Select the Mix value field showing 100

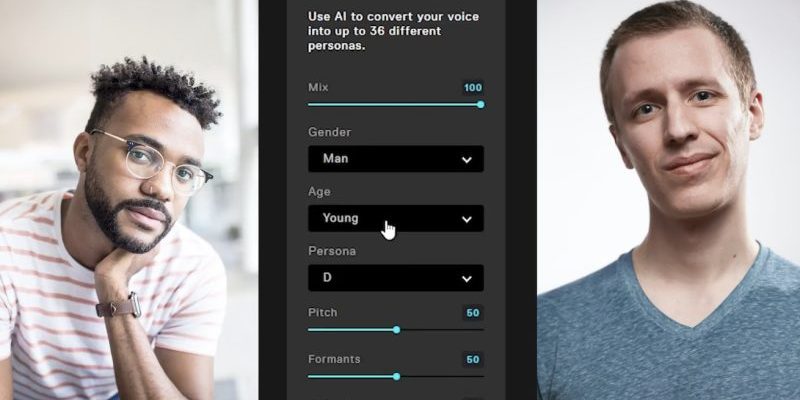473,88
